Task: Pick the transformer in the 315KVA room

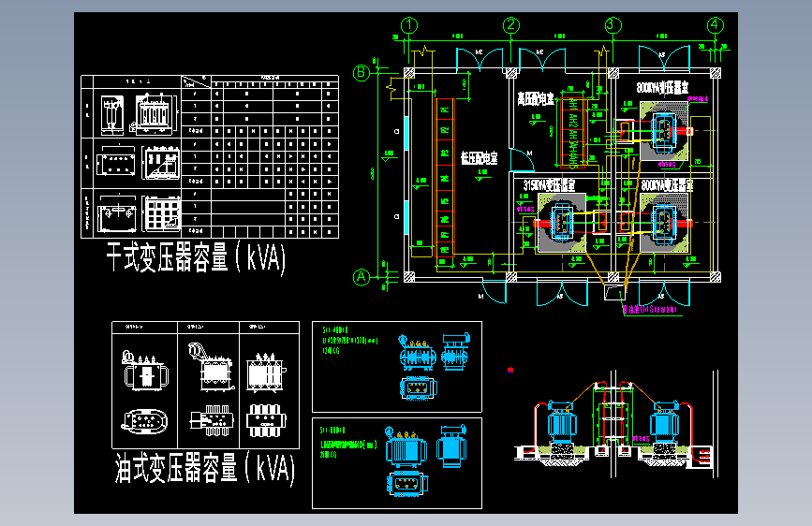Action: click(x=561, y=223)
